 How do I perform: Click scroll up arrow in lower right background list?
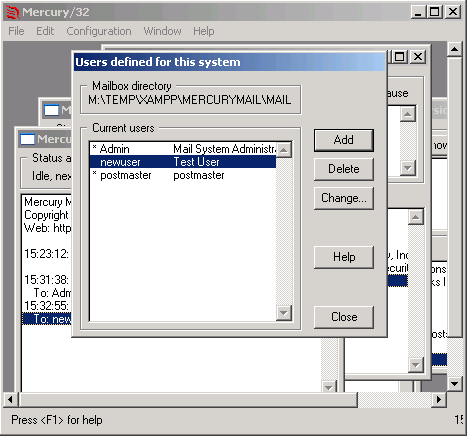pyautogui.click(x=415, y=217)
